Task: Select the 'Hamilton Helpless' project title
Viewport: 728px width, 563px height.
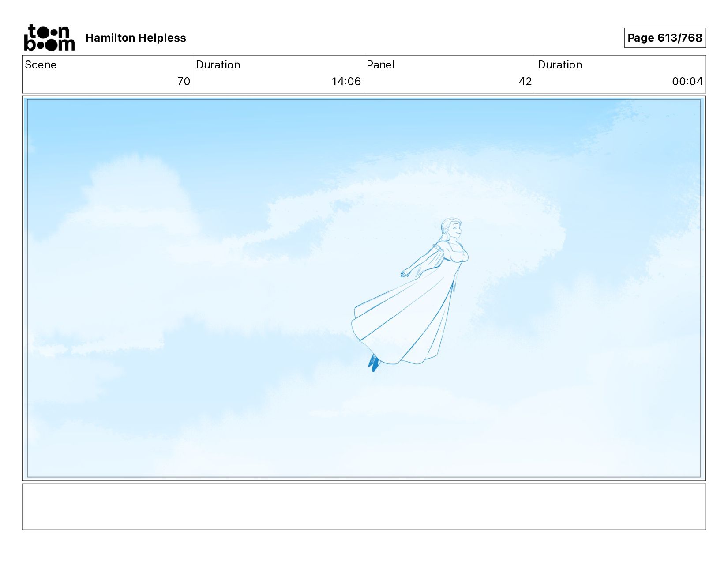Action: (136, 38)
